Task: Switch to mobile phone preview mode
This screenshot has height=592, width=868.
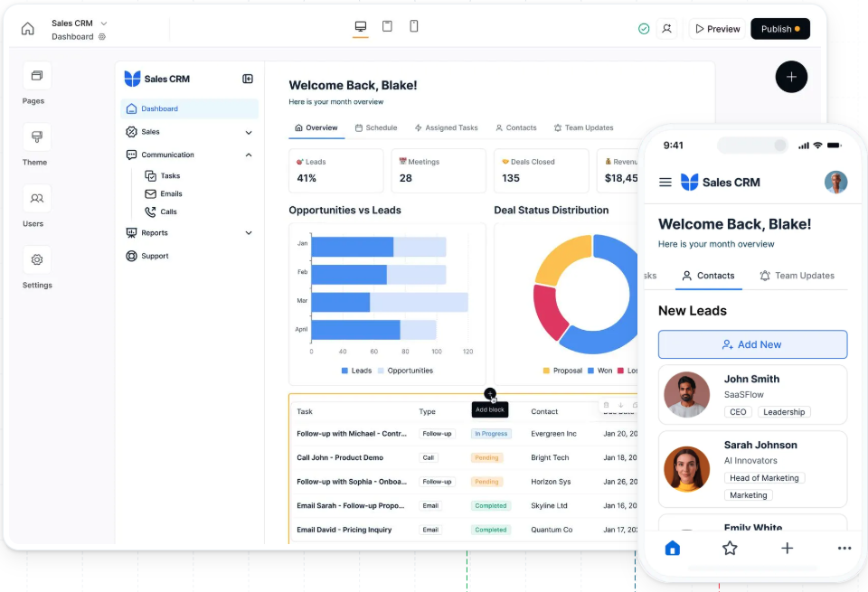Action: click(x=414, y=27)
